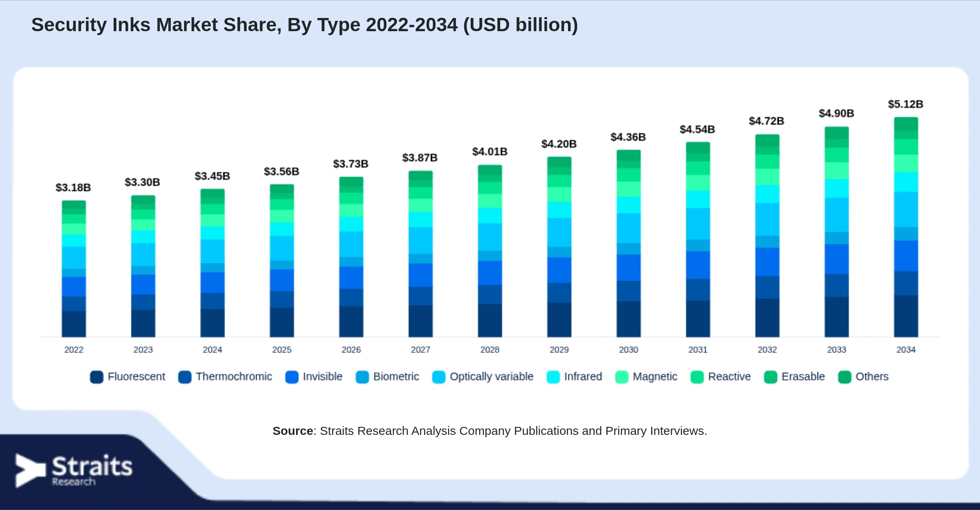
Task: Click the $4.01B value label
Action: [x=490, y=152]
